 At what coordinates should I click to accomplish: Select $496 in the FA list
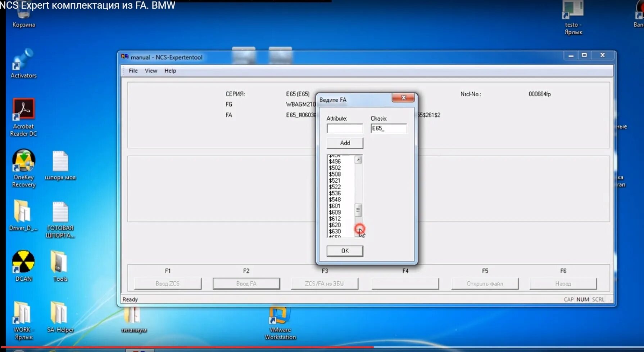pos(335,161)
